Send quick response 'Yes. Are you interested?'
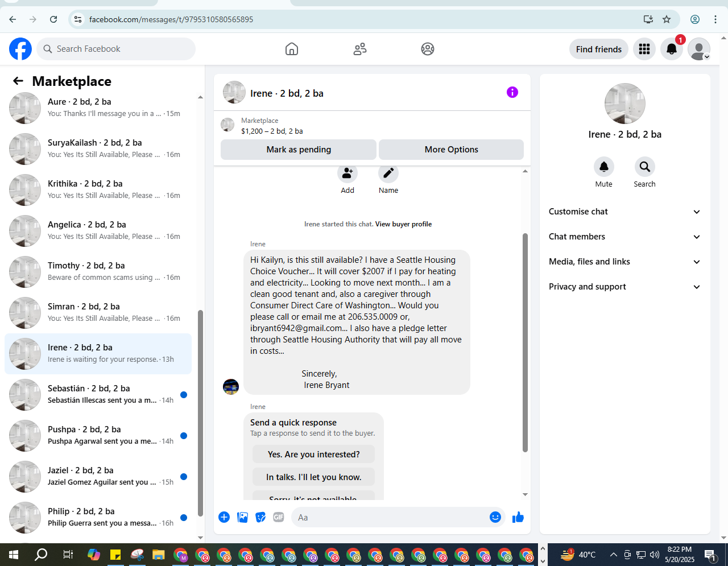The height and width of the screenshot is (566, 728). tap(314, 455)
